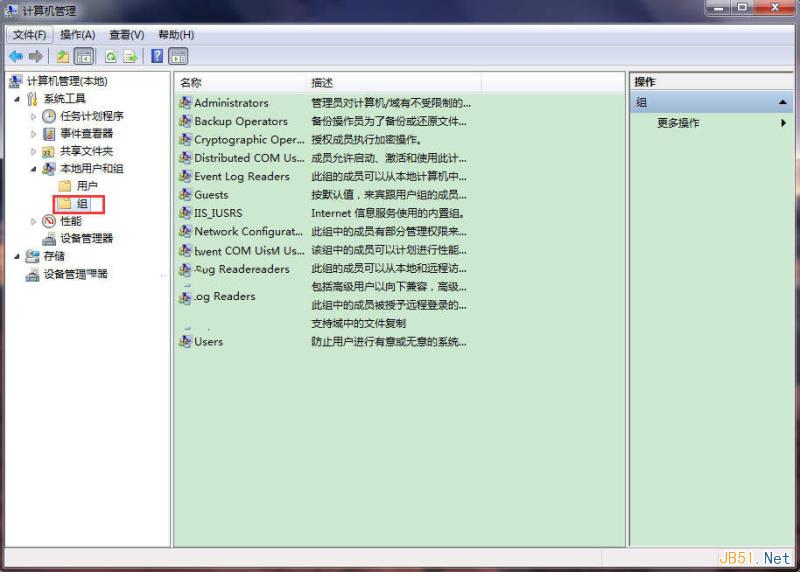Select the Guests group icon
Image resolution: width=800 pixels, height=572 pixels.
click(185, 194)
